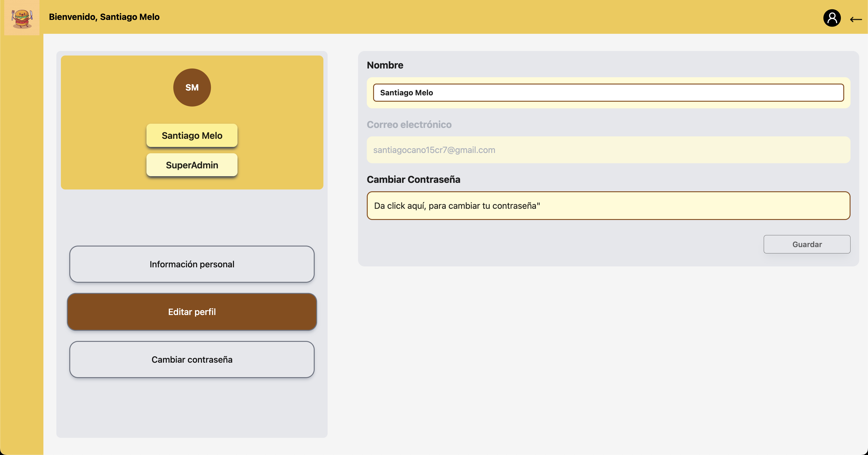Click the Bienvenido, Santiago Melo header text
868x455 pixels.
coord(104,17)
